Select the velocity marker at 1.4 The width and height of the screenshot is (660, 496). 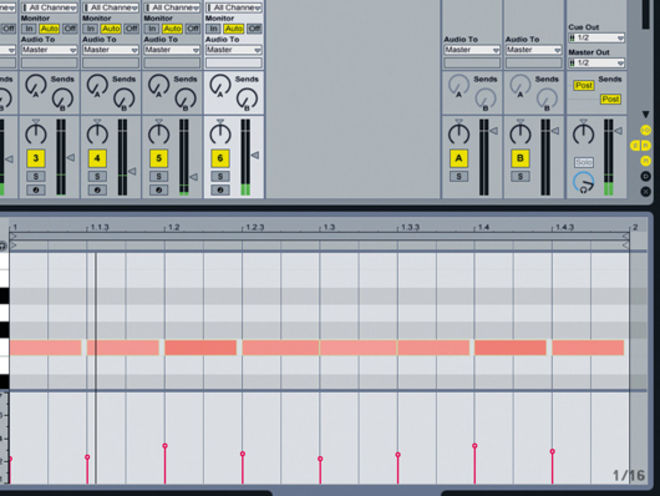coord(475,445)
